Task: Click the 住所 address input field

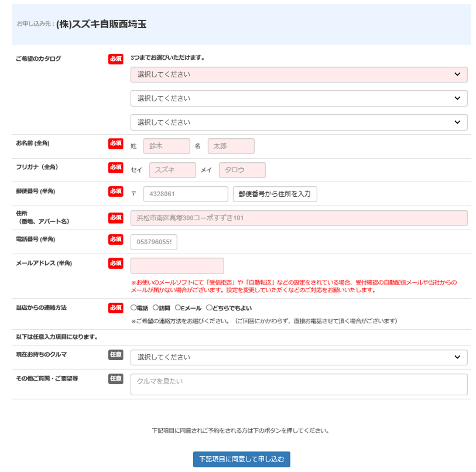Action: click(299, 218)
